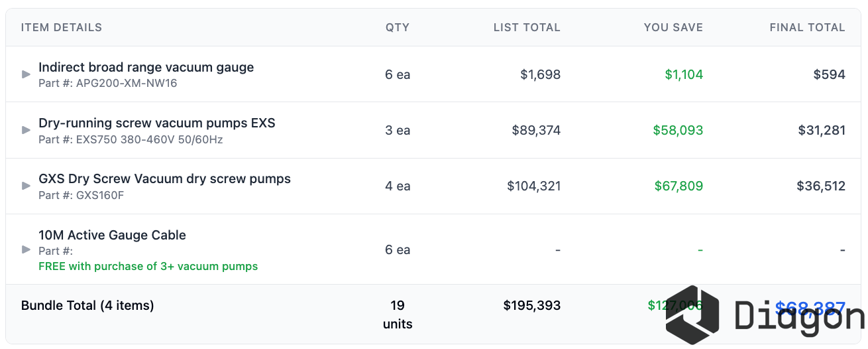Click the $104,321 list total value
The image size is (868, 349).
click(534, 186)
